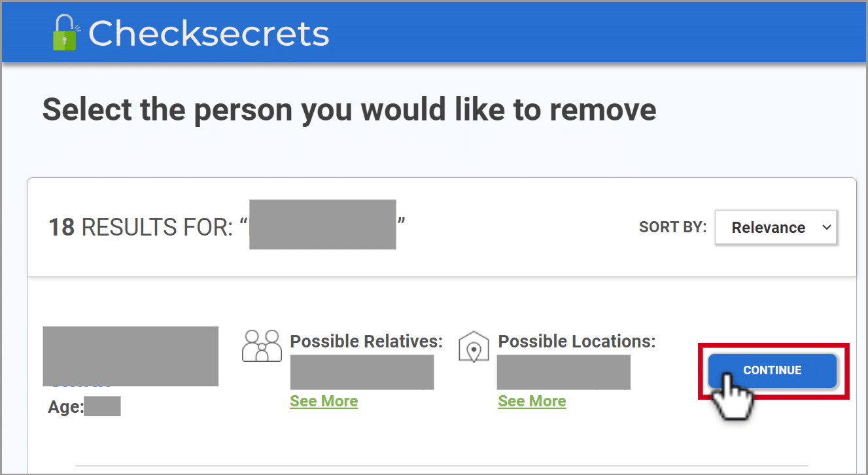Click the Checksecrets brand name in the header
868x475 pixels.
pos(209,33)
